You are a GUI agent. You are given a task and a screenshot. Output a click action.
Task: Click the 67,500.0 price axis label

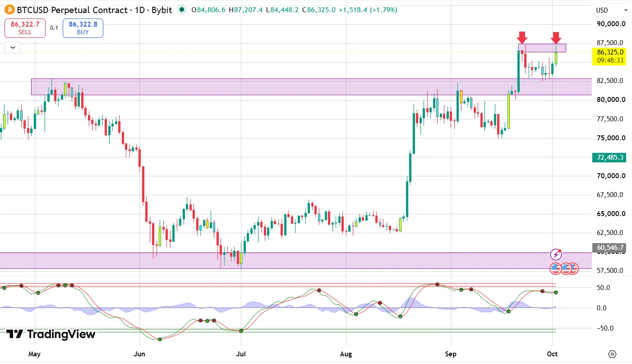pos(611,195)
